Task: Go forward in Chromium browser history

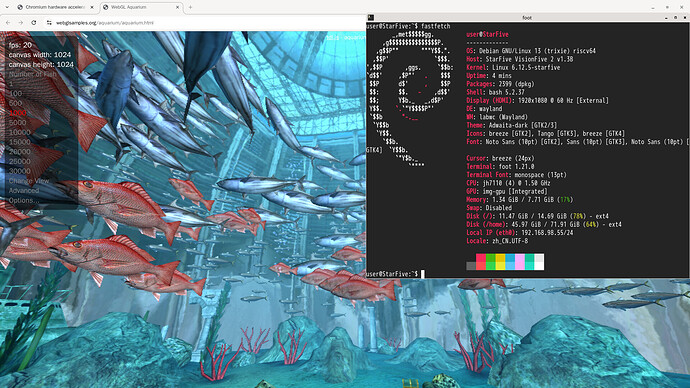Action: click(x=21, y=22)
